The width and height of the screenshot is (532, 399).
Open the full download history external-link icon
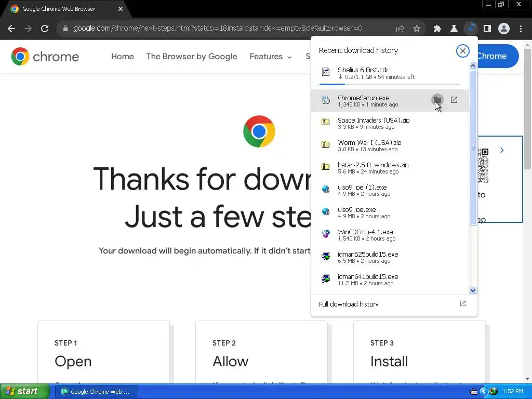point(463,303)
